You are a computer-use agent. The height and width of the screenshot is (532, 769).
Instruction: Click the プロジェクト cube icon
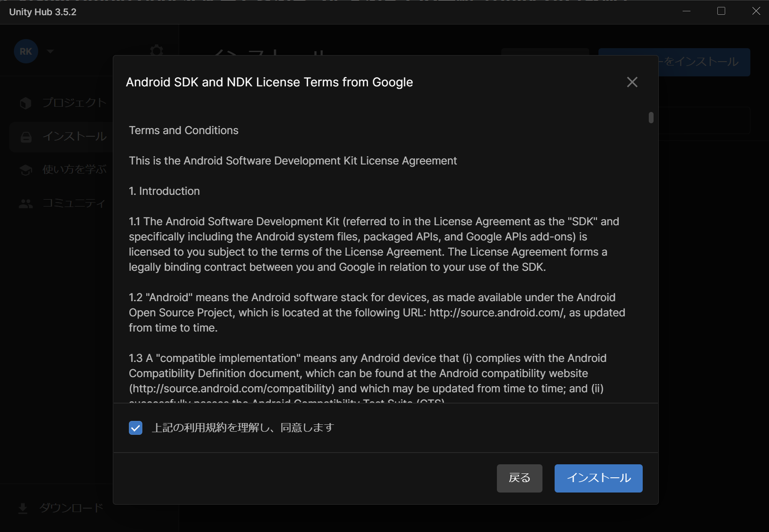tap(26, 103)
